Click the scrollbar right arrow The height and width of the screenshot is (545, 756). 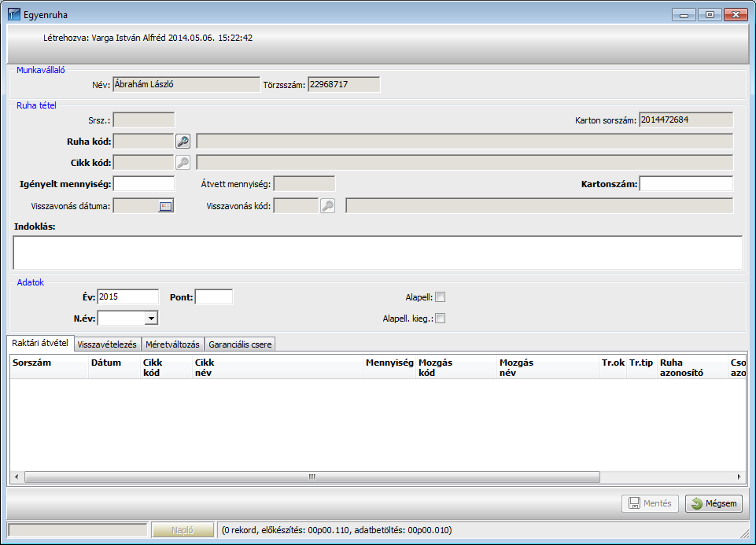pos(739,477)
